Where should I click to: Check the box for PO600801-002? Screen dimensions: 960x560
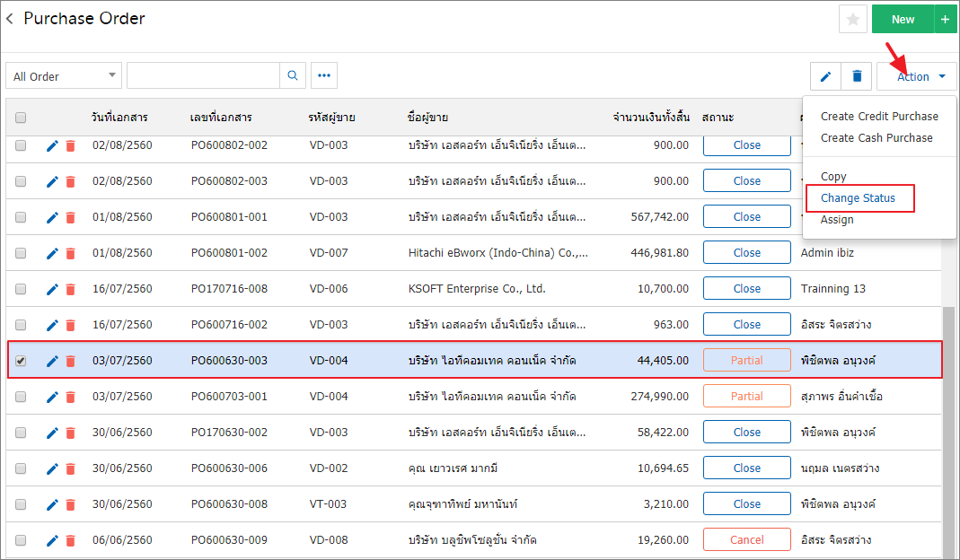pos(21,253)
